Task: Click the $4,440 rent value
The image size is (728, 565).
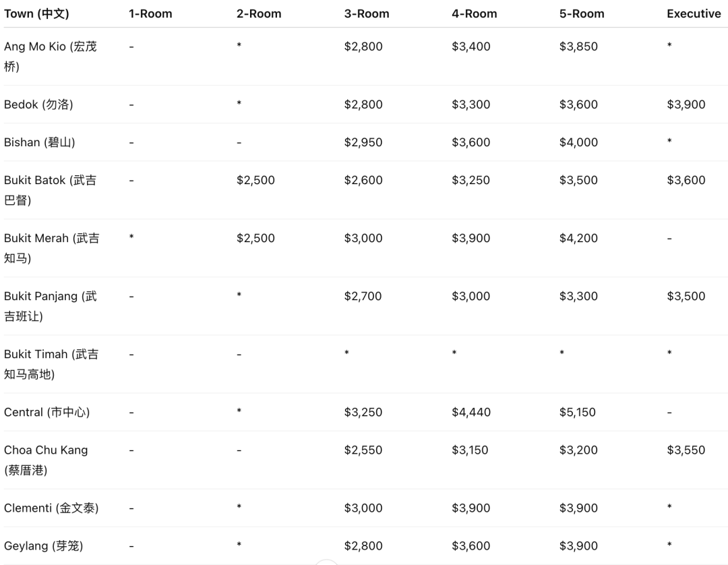Action: tap(471, 412)
